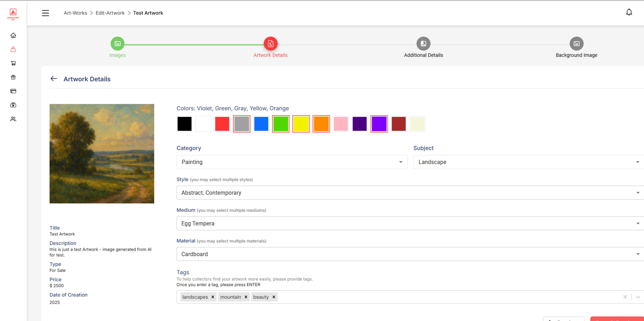Viewport: 644px width, 321px height.
Task: Go to Home via sidebar house icon
Action: tap(13, 35)
